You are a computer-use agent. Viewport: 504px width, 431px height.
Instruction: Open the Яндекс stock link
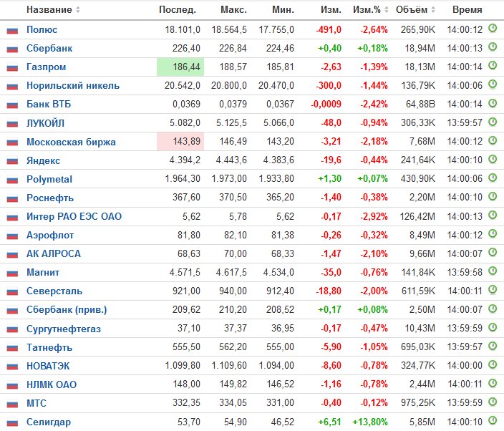[43, 160]
